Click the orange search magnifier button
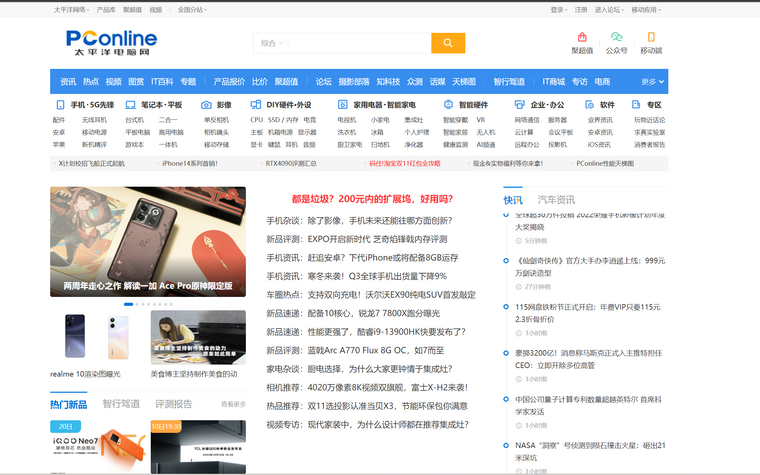The height and width of the screenshot is (475, 760). [448, 43]
